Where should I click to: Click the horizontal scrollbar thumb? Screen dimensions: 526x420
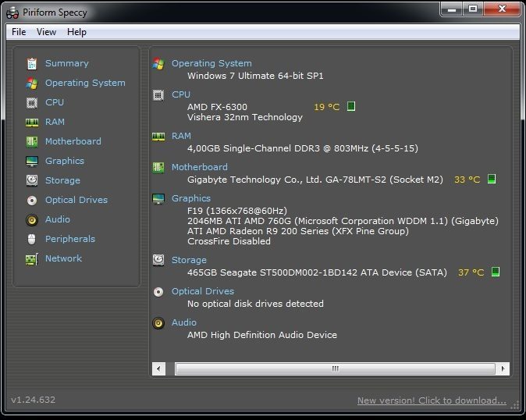coord(335,369)
